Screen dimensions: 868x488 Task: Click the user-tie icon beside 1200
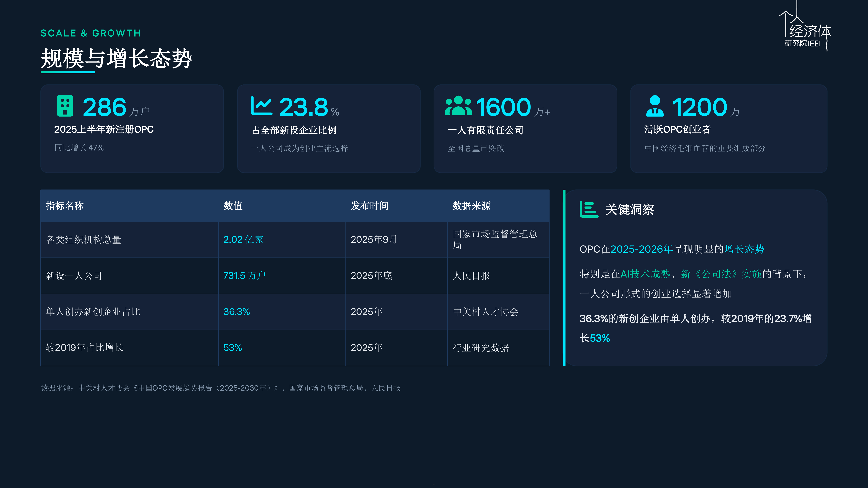tap(655, 106)
